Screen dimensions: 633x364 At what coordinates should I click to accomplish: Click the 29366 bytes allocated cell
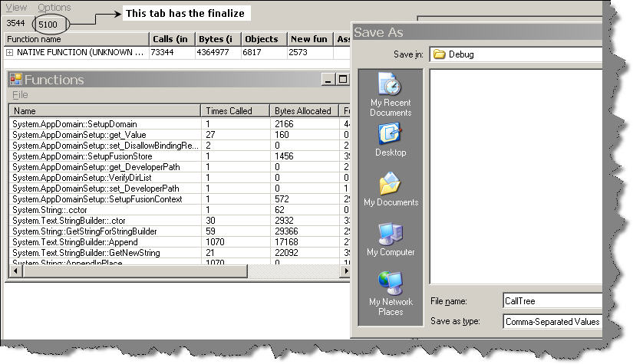(304, 231)
